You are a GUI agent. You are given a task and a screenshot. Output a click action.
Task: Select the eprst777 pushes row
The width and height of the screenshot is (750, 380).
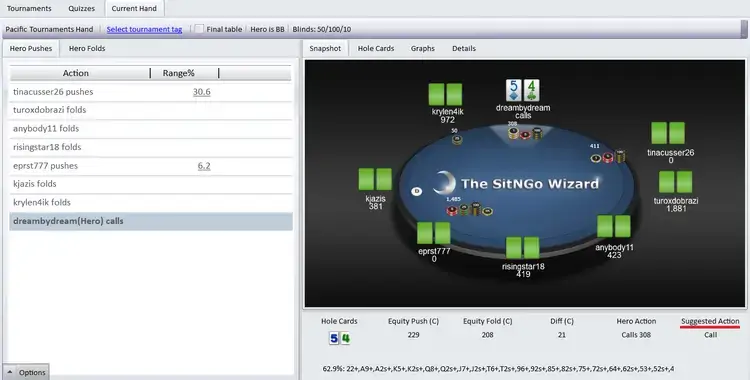point(151,166)
